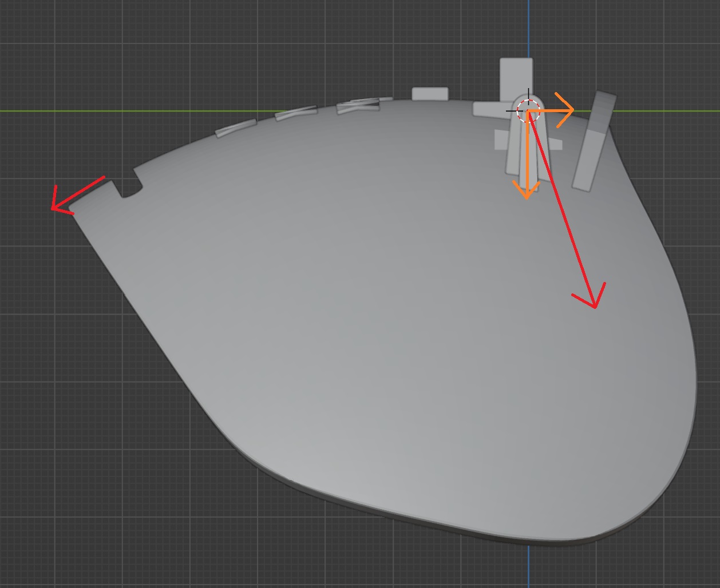720x588 pixels.
Task: Click the orange downward arrow head
Action: (x=527, y=192)
